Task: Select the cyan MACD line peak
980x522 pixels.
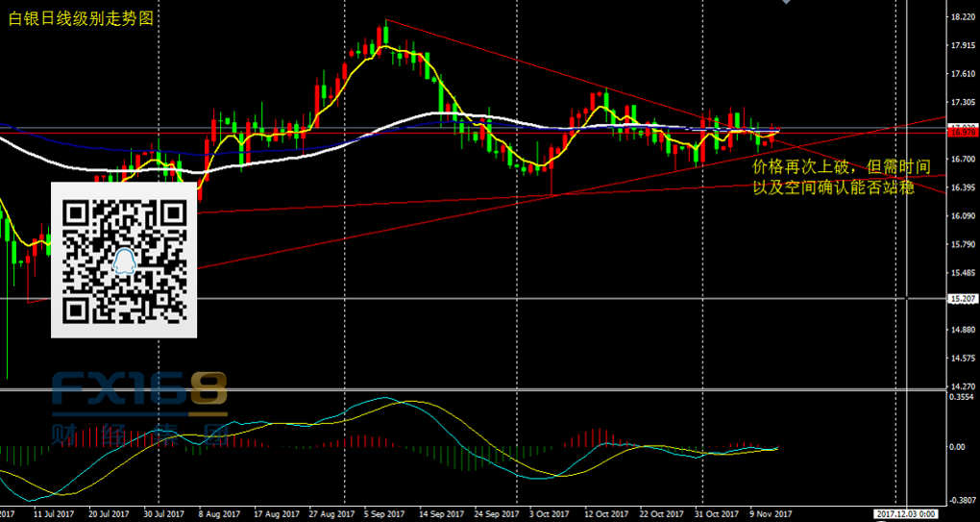Action: coord(382,399)
